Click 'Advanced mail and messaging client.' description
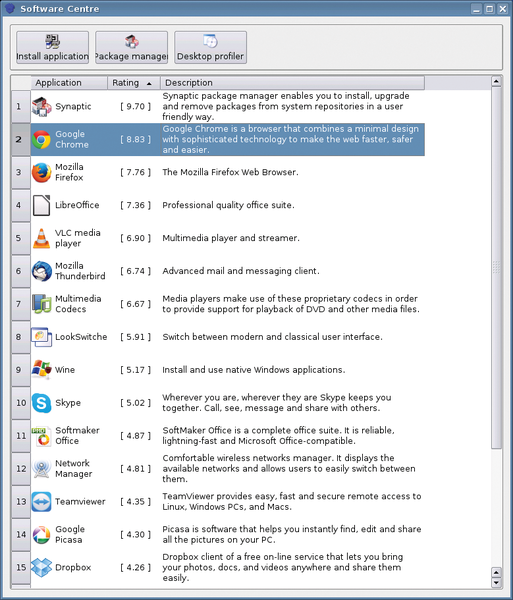Viewport: 513px width, 600px height. click(x=241, y=271)
